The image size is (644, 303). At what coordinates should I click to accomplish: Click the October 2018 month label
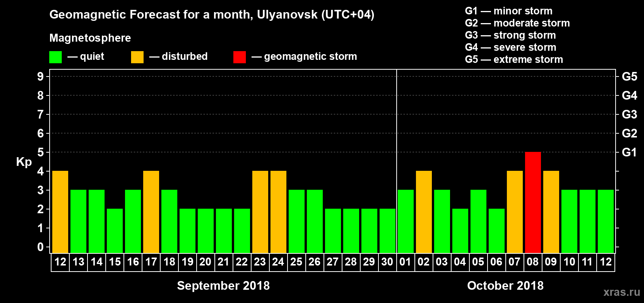pos(505,286)
